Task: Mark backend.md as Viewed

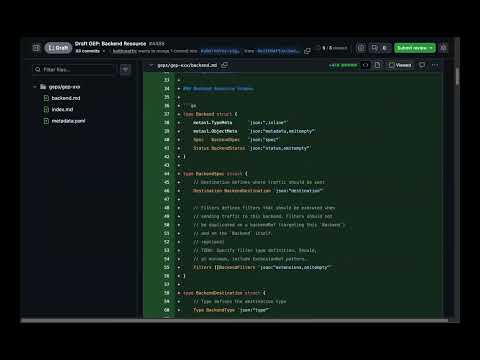Action: pos(400,65)
